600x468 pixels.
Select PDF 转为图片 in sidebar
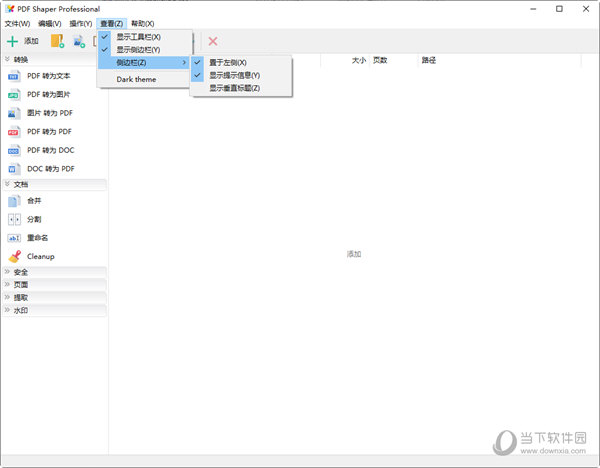tap(48, 95)
